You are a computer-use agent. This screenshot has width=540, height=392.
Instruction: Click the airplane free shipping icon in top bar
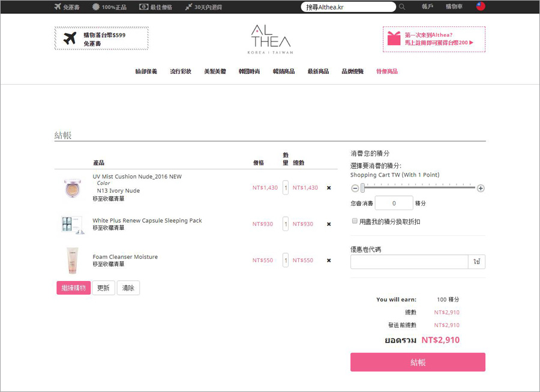[x=58, y=7]
